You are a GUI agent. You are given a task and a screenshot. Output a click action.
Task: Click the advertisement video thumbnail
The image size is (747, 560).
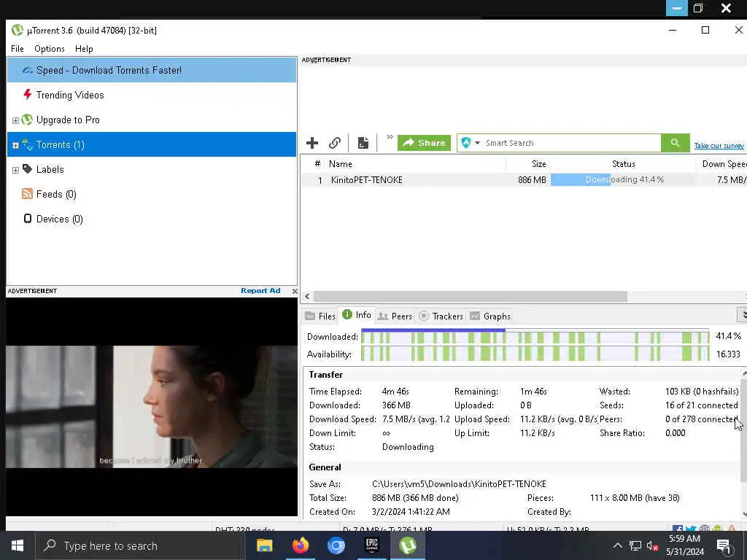click(x=152, y=407)
